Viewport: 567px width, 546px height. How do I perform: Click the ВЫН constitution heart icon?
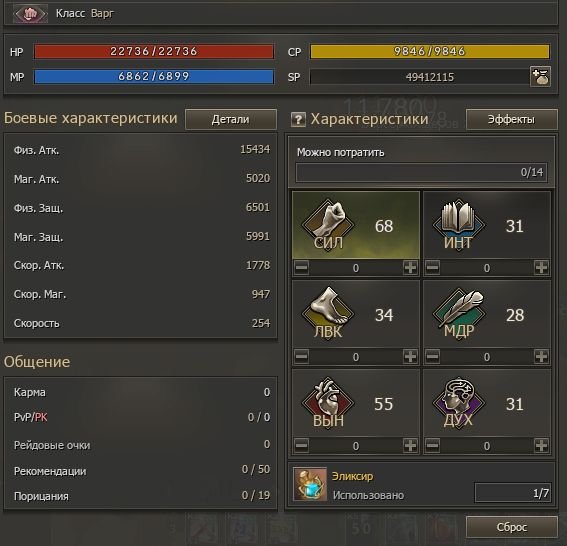(x=328, y=401)
